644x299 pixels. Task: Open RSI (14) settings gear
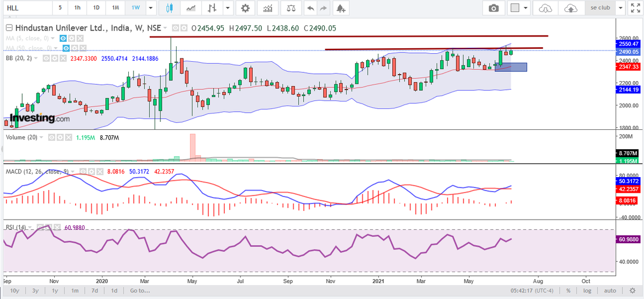pos(49,227)
